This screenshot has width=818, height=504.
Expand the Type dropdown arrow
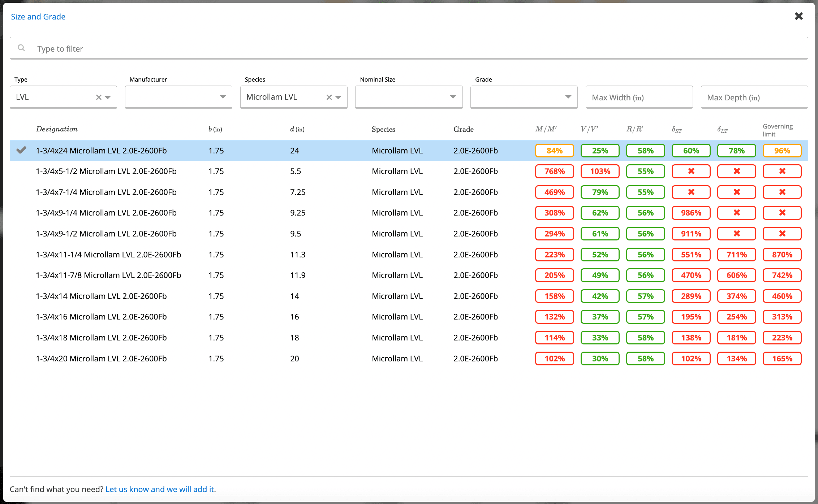pyautogui.click(x=108, y=97)
